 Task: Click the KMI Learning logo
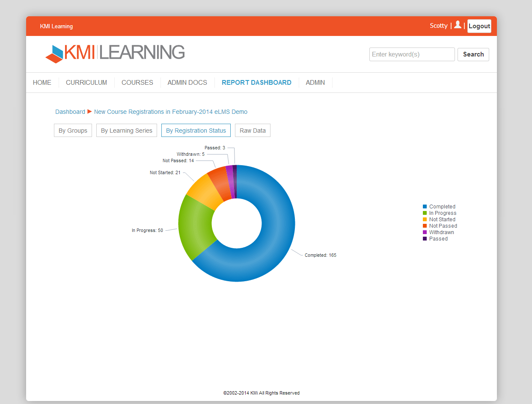pos(115,53)
